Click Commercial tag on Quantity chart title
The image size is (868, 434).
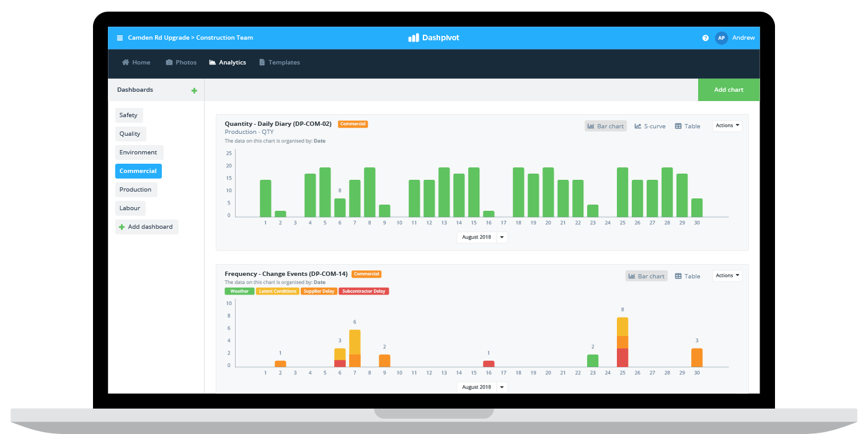(353, 124)
